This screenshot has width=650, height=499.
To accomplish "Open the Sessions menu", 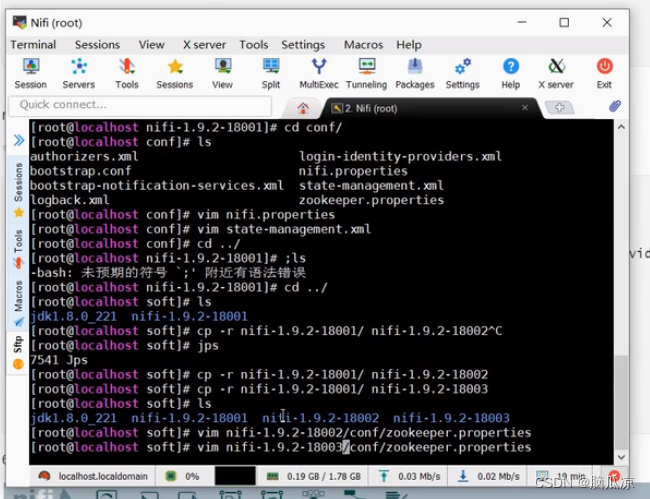I will 97,45.
